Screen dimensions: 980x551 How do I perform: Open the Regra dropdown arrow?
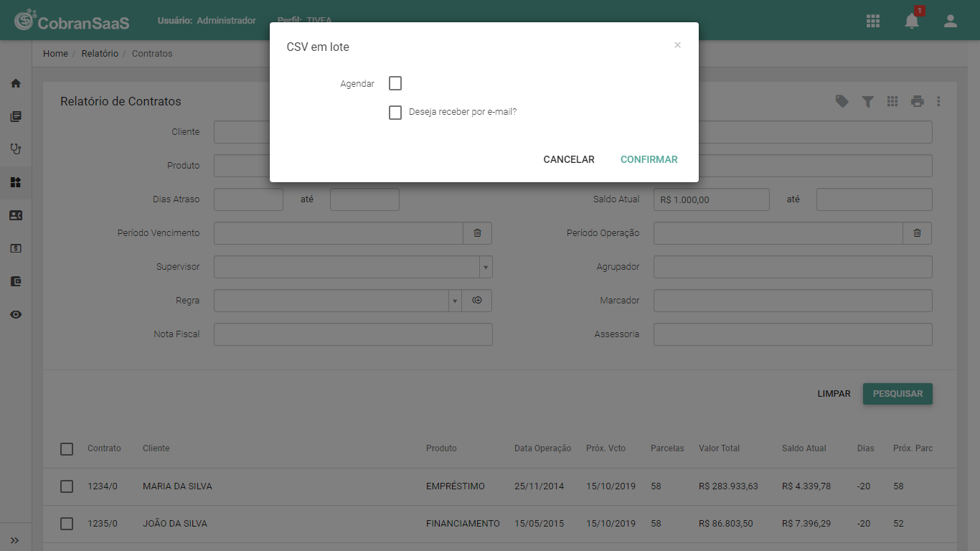point(455,301)
